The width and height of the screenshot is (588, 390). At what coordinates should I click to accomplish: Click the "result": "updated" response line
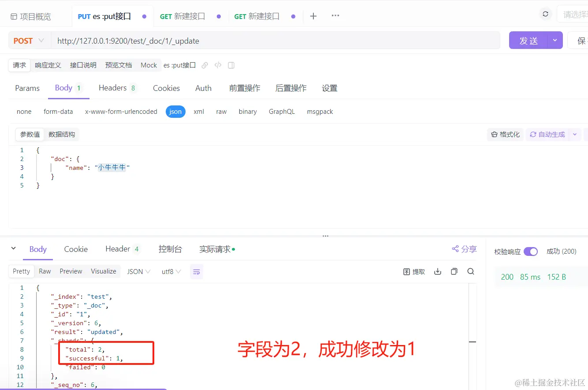87,332
